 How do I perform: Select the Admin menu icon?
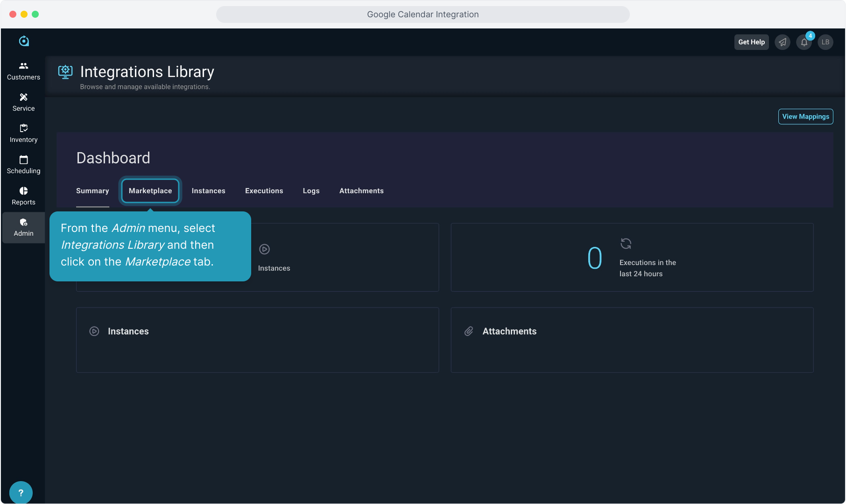pos(23,223)
